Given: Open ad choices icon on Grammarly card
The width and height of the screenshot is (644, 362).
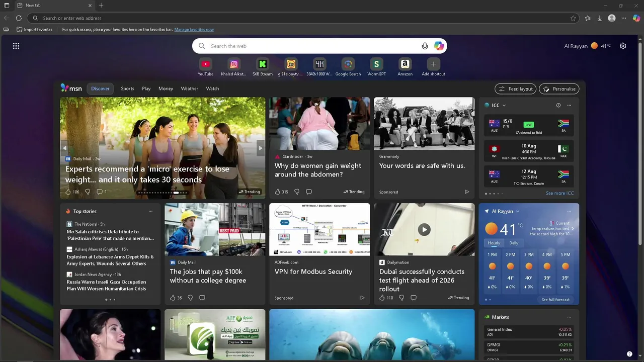Looking at the screenshot, I should click(467, 192).
